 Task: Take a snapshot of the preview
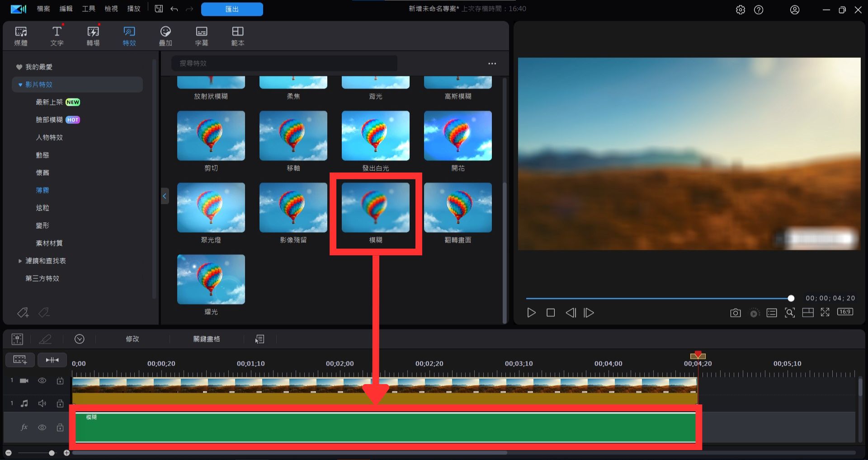click(736, 313)
